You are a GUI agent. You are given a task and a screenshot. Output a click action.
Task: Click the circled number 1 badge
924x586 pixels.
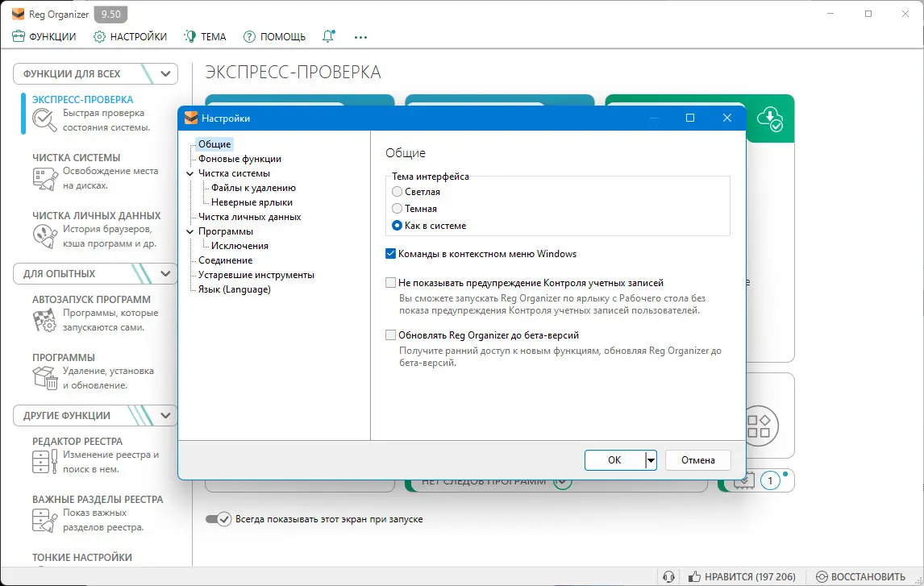(770, 480)
